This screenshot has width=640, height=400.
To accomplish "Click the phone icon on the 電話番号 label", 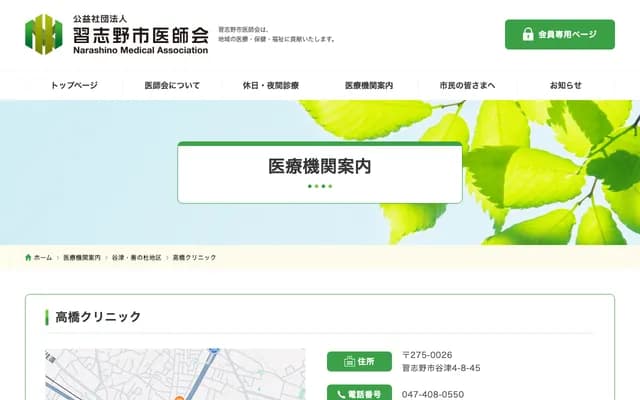I will pyautogui.click(x=347, y=394).
